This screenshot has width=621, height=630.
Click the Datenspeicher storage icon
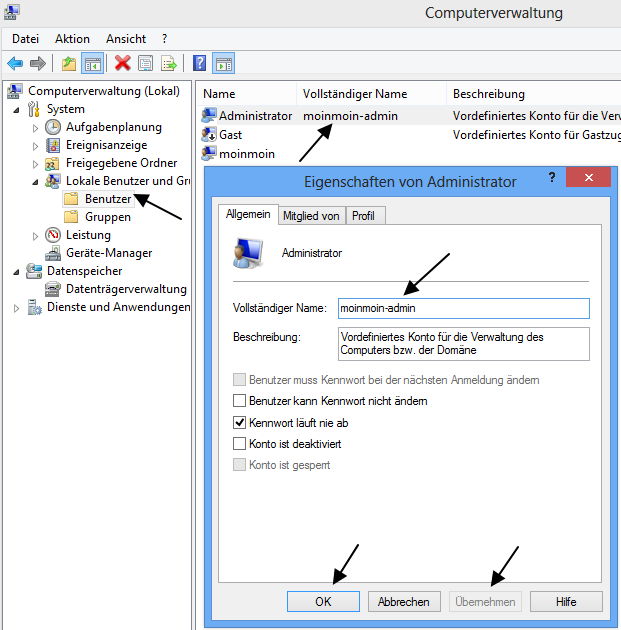point(34,271)
